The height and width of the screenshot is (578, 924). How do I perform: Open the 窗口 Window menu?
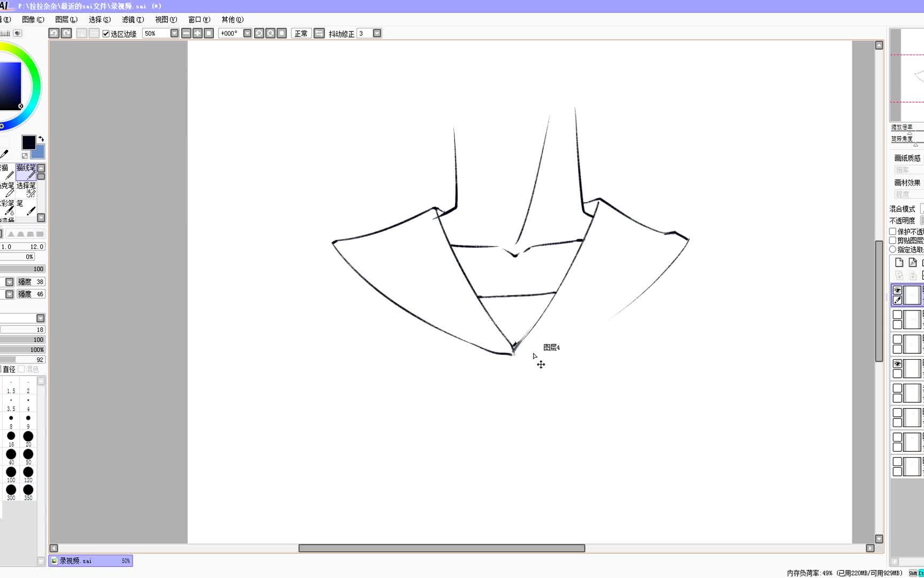(199, 19)
